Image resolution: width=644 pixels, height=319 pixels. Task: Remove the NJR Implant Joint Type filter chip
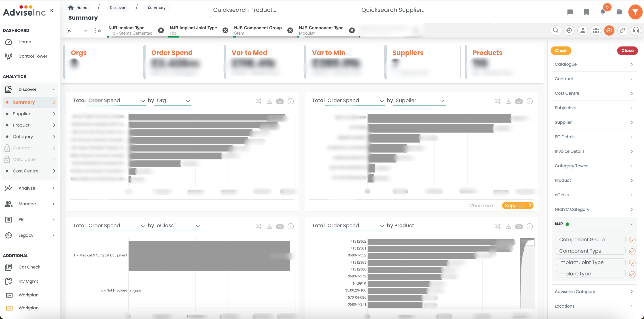[225, 30]
